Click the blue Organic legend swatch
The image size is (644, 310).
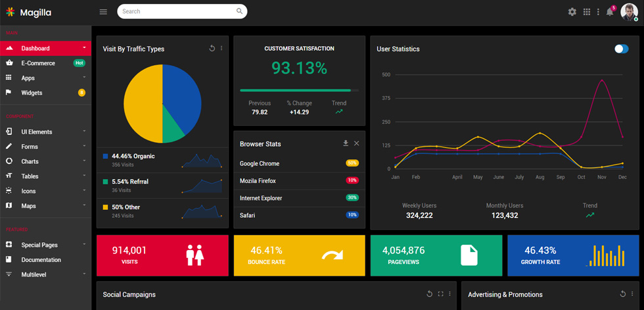tap(105, 156)
